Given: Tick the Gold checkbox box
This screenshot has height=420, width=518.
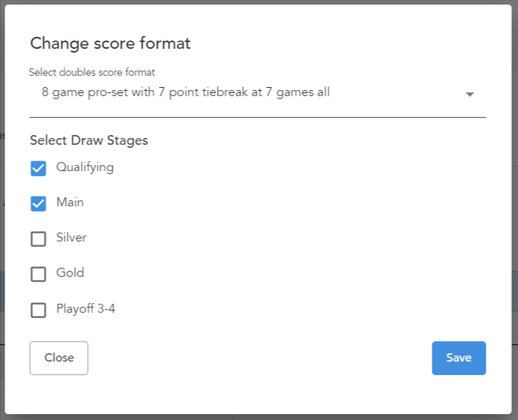Looking at the screenshot, I should 38,274.
